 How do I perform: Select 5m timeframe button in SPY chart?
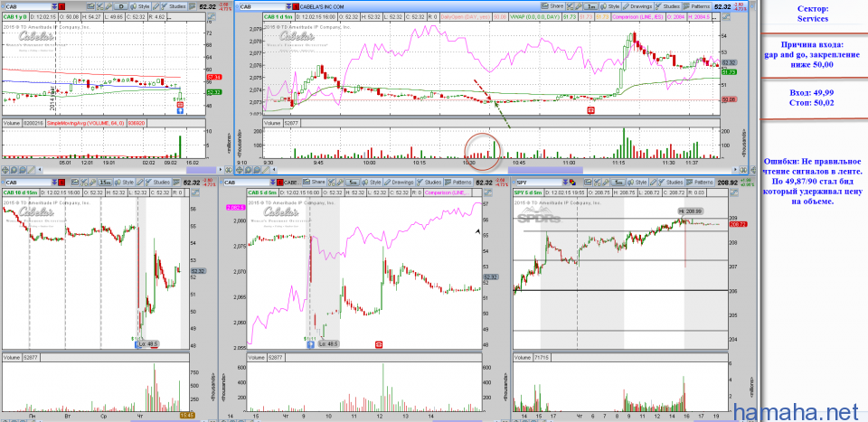(618, 182)
